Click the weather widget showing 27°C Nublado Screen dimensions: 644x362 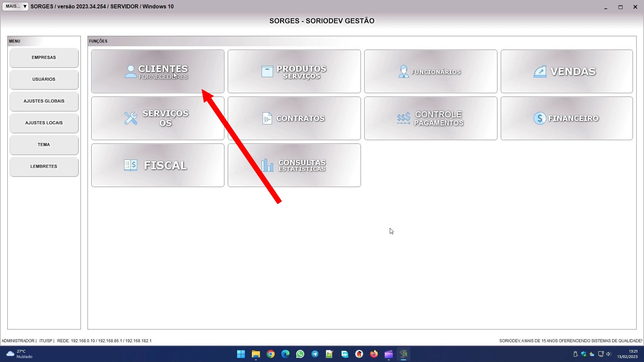click(x=19, y=354)
